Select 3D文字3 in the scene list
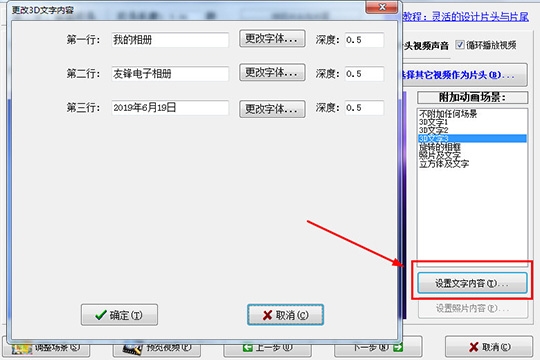This screenshot has width=540, height=360. [472, 138]
